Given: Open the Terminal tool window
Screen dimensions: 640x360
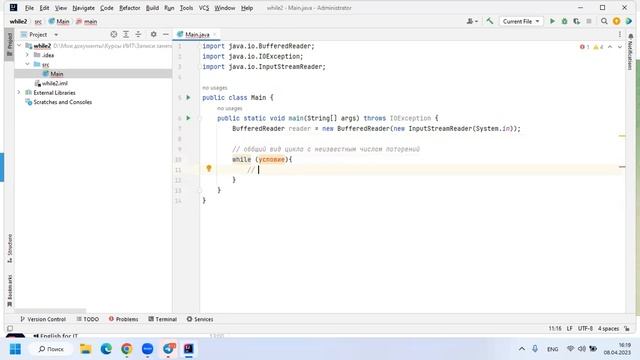Looking at the screenshot, I should tap(162, 319).
